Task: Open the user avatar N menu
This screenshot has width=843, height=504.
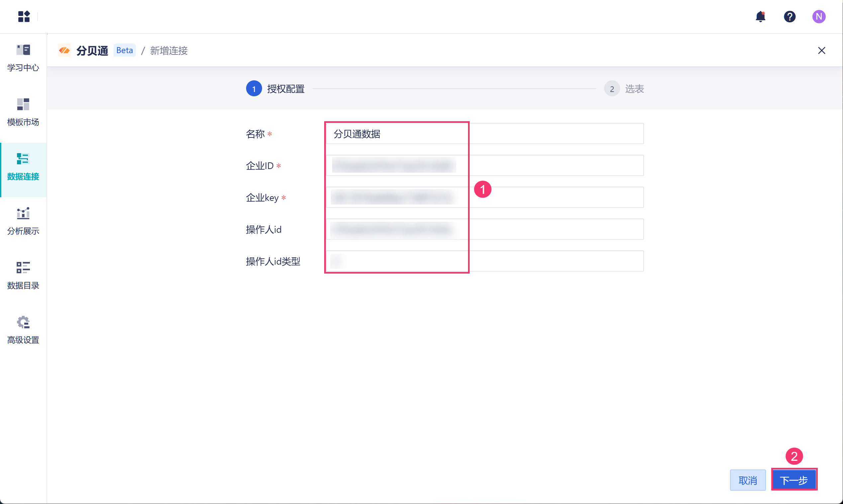Action: pos(818,16)
